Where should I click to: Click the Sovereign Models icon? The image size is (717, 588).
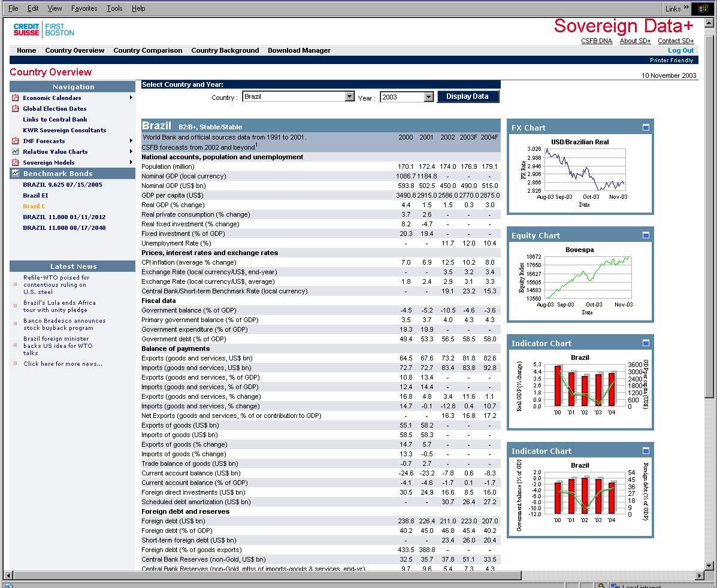pyautogui.click(x=16, y=162)
